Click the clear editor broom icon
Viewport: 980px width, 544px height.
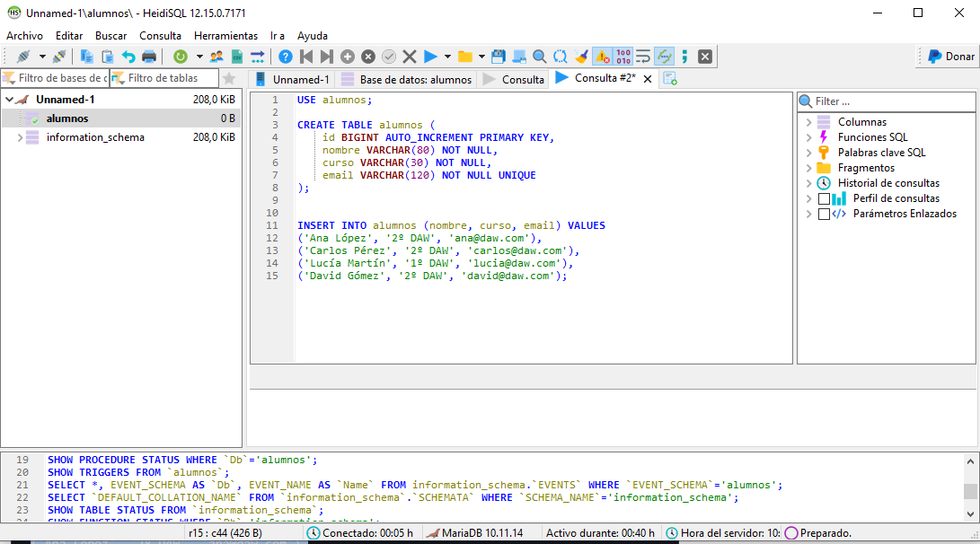tap(581, 57)
